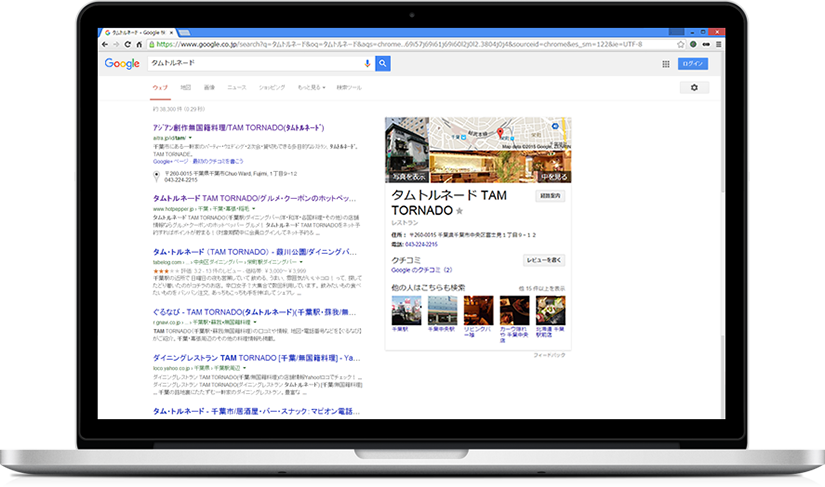The height and width of the screenshot is (487, 825).
Task: Click the blue search magnifier button
Action: [383, 64]
